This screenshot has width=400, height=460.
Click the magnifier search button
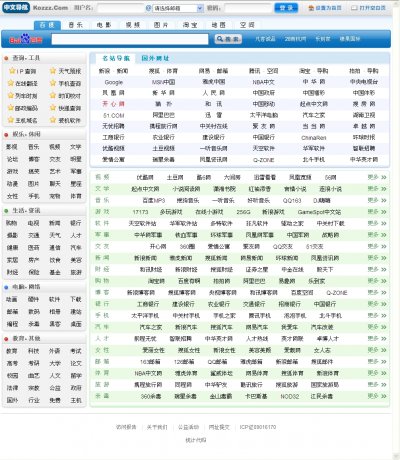(228, 39)
